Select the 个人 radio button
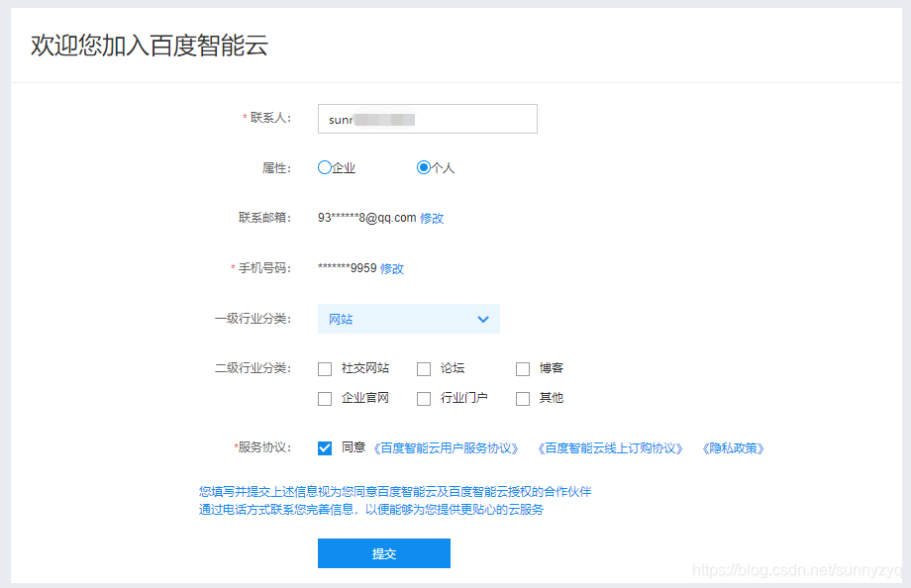Screen dimensions: 911x588 [x=424, y=168]
